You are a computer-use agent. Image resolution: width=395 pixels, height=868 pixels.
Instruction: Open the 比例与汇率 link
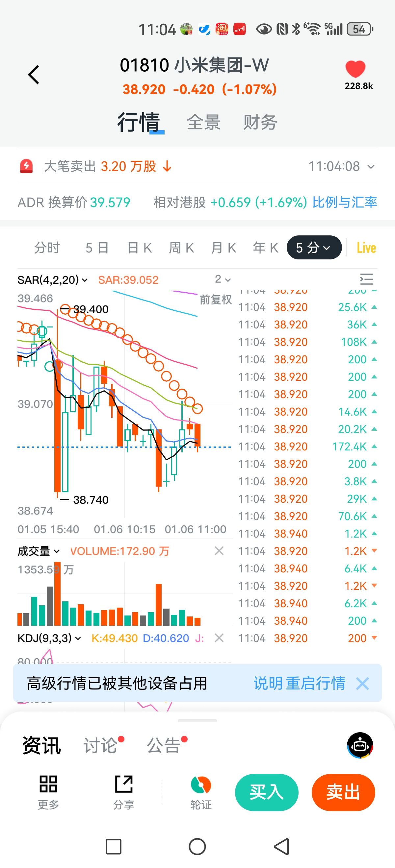[344, 203]
